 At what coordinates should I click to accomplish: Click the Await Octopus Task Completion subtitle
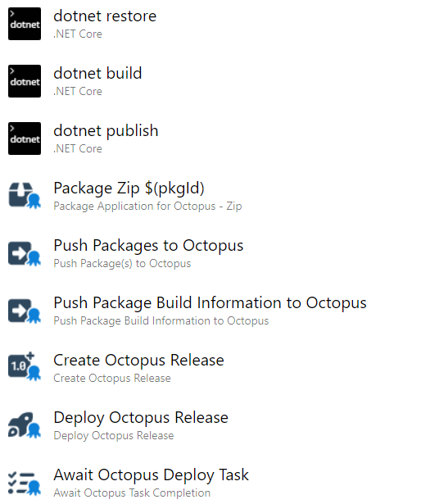point(132,493)
